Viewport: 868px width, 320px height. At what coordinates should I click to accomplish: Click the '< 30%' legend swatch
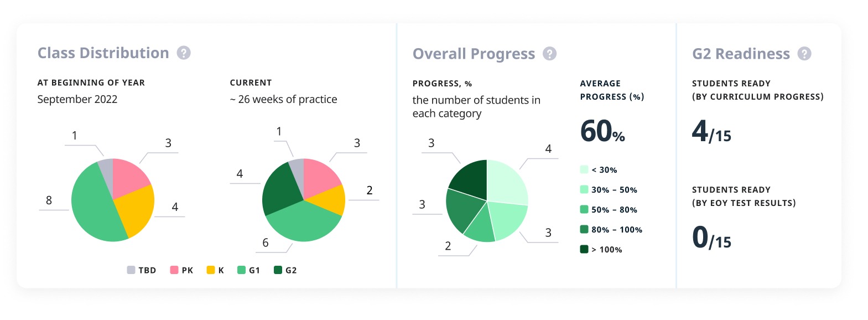click(584, 169)
